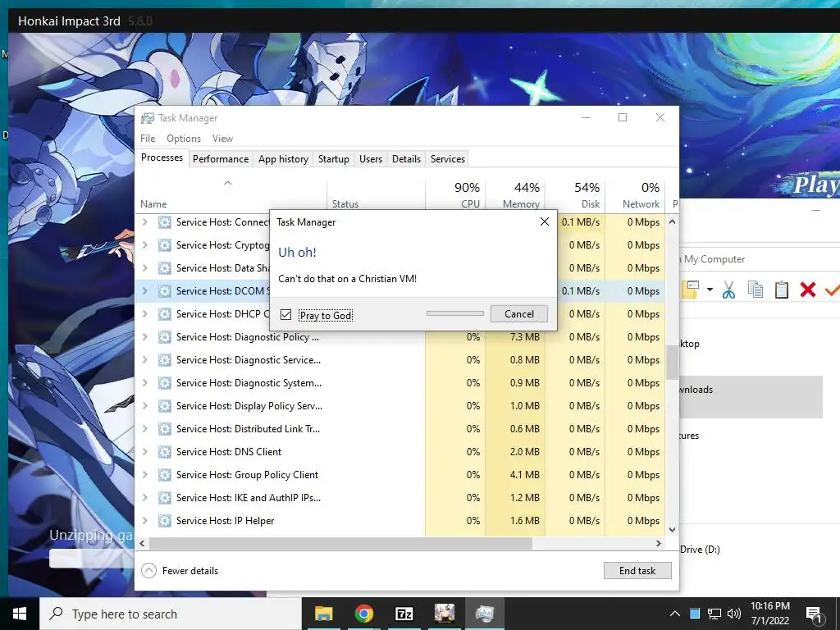The image size is (840, 630).
Task: Switch to the Performance tab
Action: click(220, 159)
